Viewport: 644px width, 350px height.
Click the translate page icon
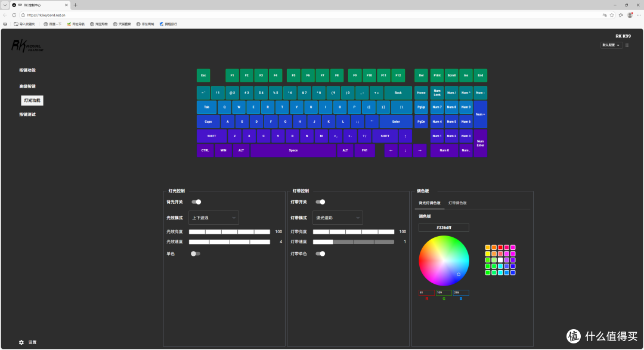click(x=605, y=15)
